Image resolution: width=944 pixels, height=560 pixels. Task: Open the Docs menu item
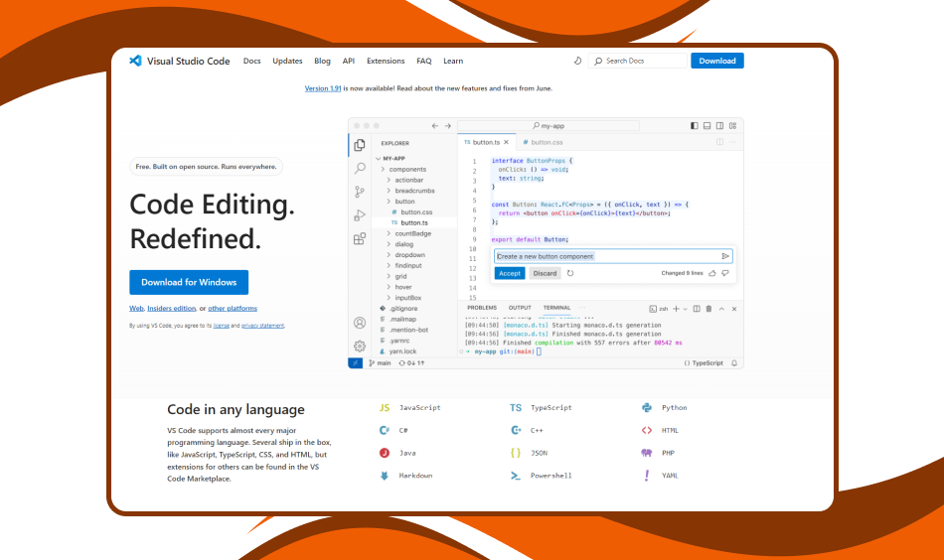(251, 61)
